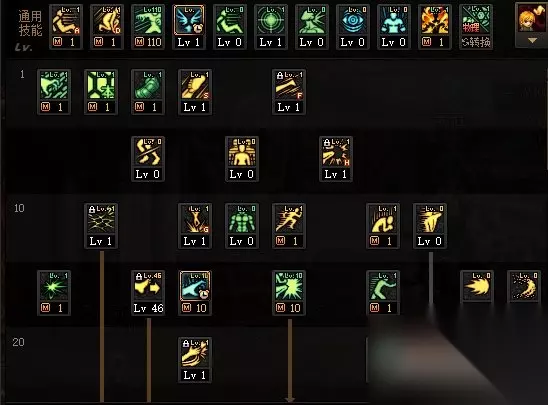Select the locked cracked-ground skill icon
548x405 pixels.
[x=101, y=226]
